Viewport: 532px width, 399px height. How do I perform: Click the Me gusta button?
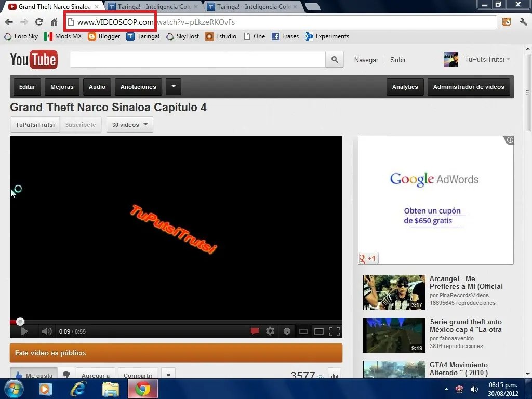tap(34, 374)
